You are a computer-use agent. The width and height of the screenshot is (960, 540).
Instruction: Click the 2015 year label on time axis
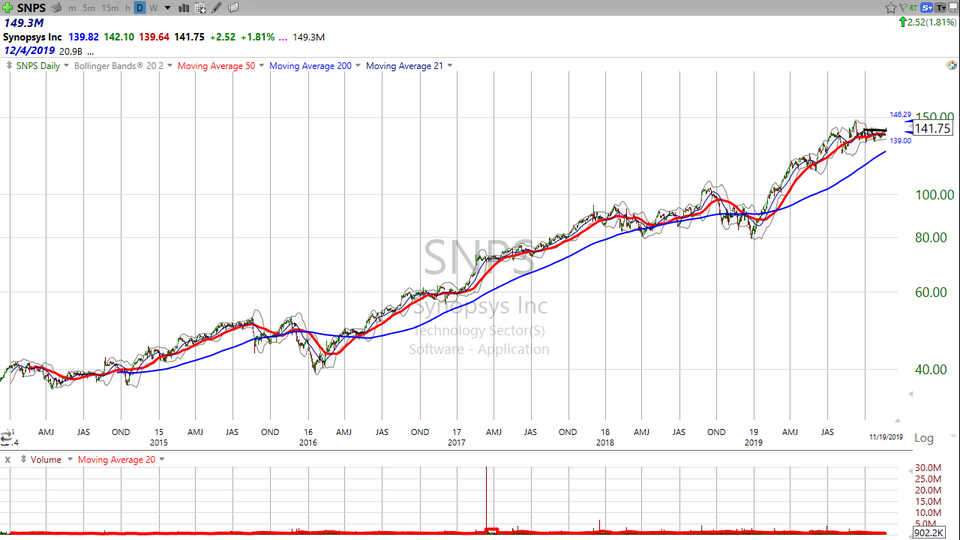[x=159, y=442]
